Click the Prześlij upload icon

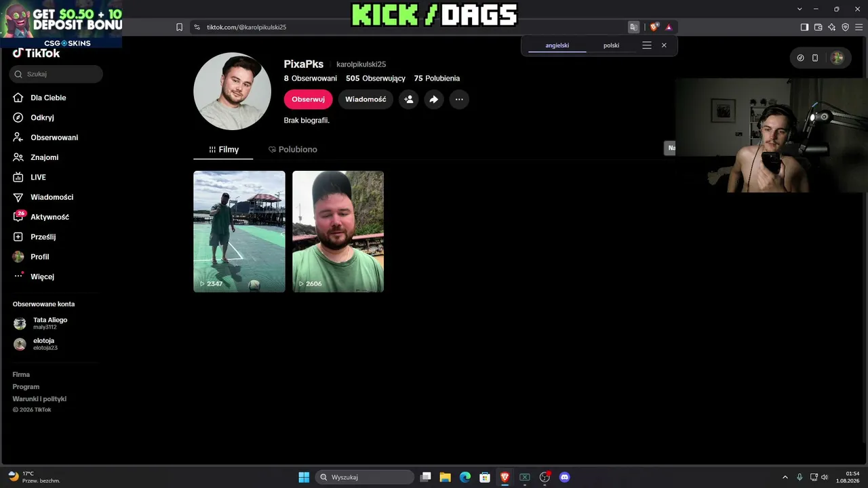pyautogui.click(x=18, y=237)
